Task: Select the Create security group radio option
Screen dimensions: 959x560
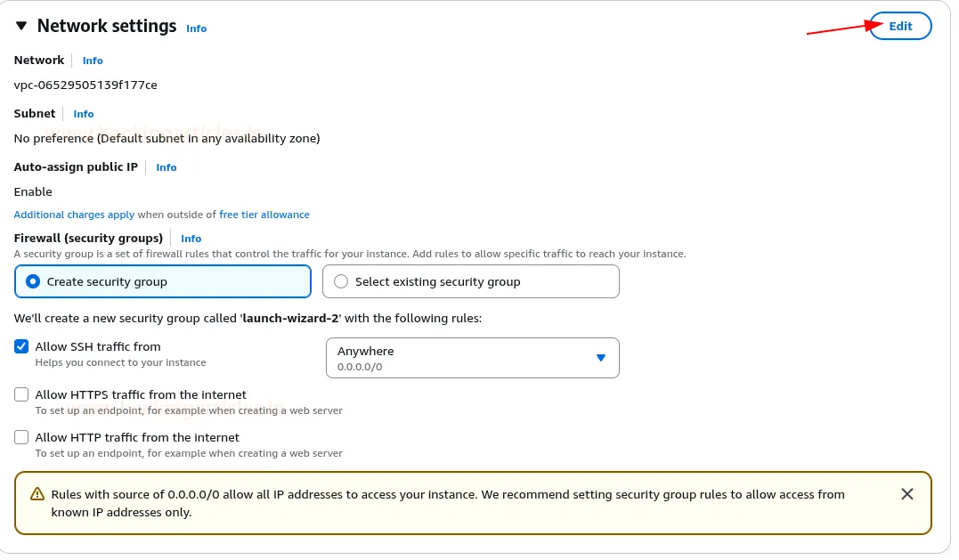Action: [x=33, y=281]
